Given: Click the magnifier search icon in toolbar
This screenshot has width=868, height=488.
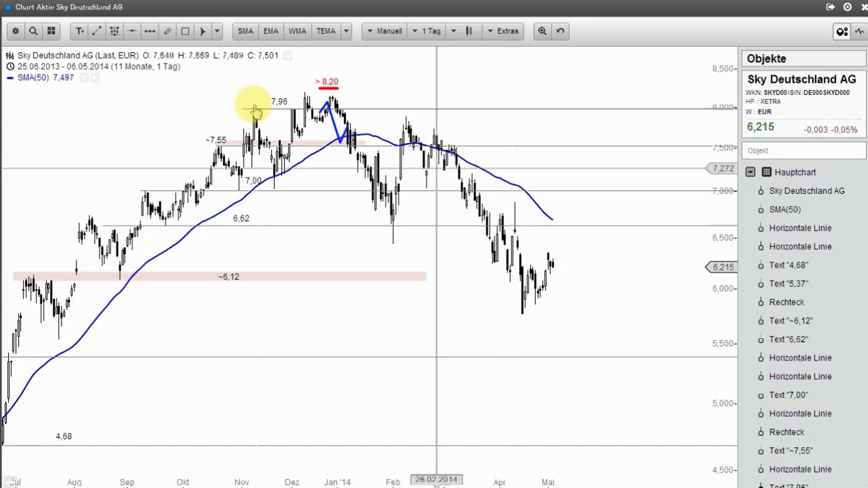Looking at the screenshot, I should (x=33, y=31).
